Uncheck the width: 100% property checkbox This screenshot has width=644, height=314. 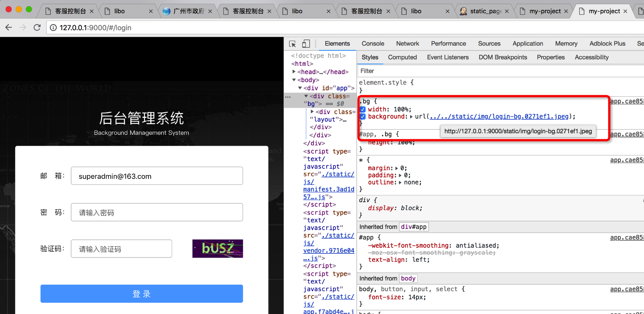363,110
